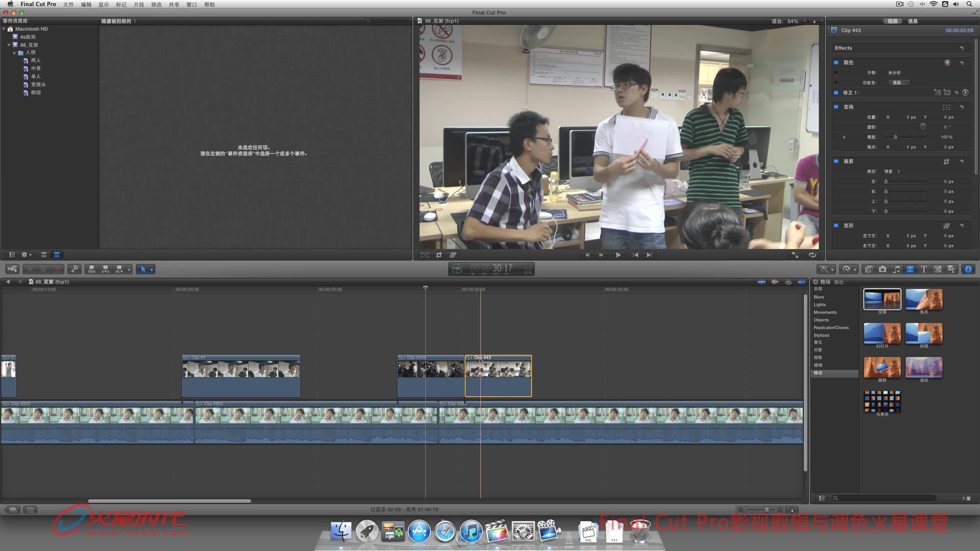Click play button in viewer
This screenshot has height=551, width=980.
618,255
